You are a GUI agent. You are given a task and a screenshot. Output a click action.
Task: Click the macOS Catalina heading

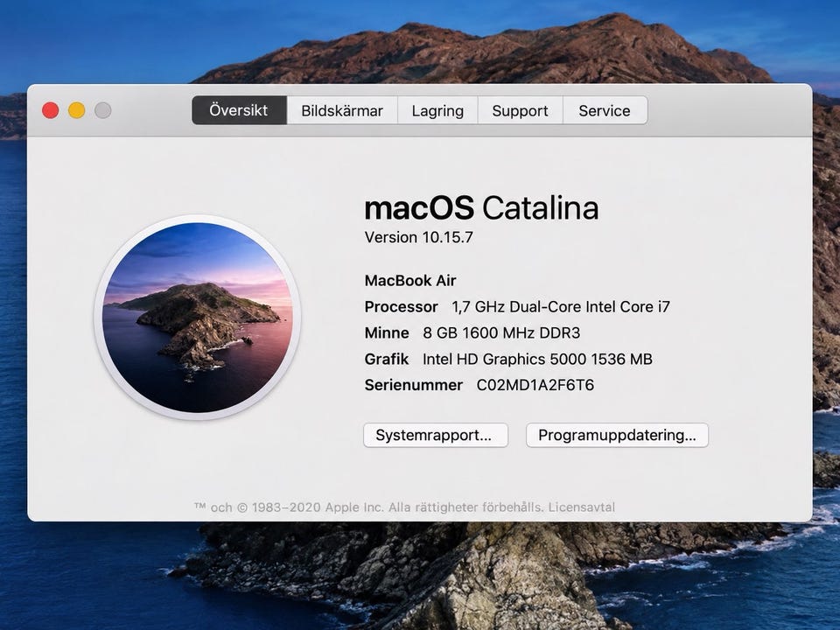(x=481, y=208)
